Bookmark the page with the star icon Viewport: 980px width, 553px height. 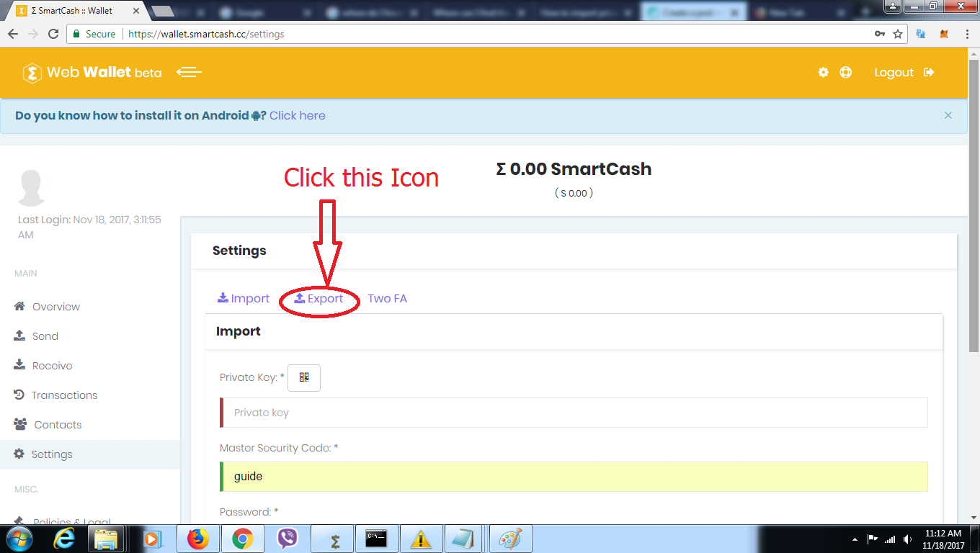(898, 34)
